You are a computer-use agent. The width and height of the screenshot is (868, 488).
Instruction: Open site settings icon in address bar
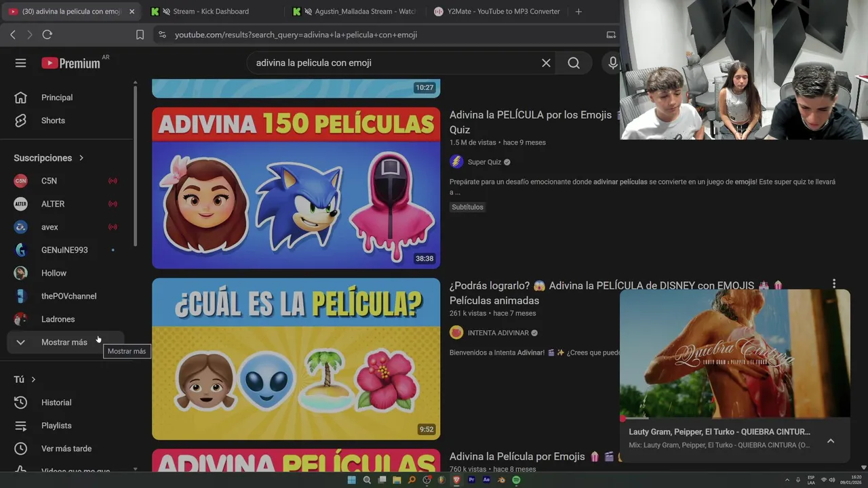(161, 35)
